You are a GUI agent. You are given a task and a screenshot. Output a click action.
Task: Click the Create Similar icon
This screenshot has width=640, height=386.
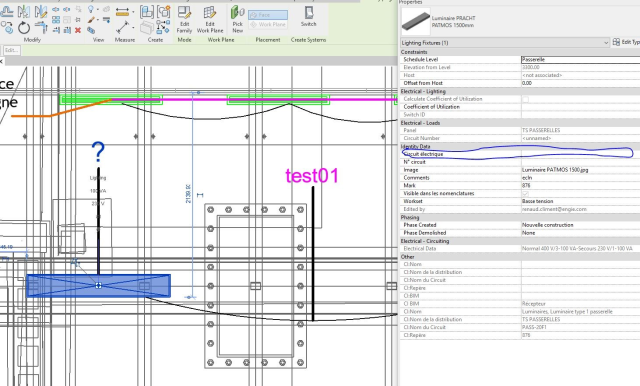point(164,28)
